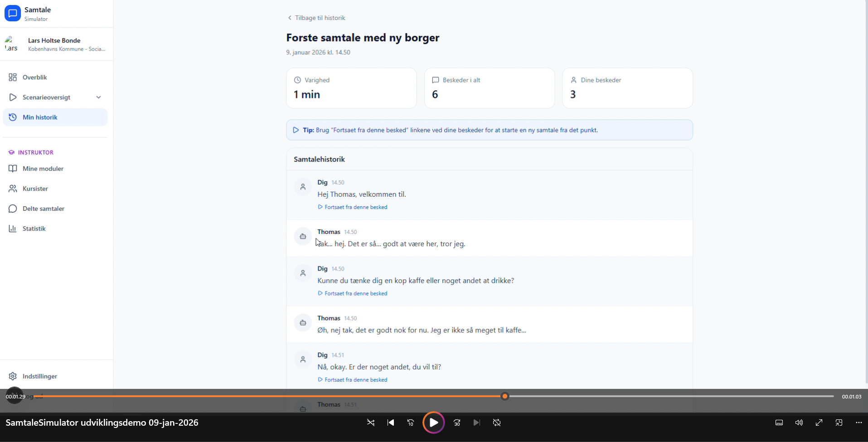Click the Samtale Simulator logo icon

pos(13,14)
